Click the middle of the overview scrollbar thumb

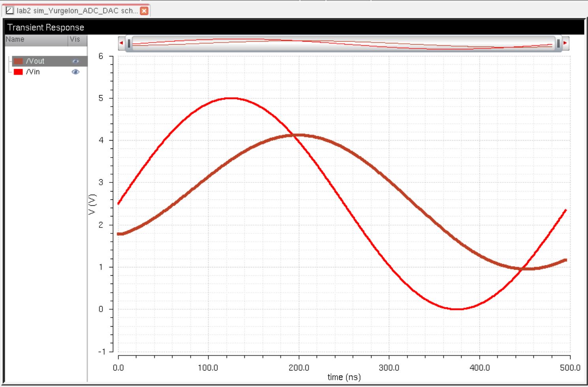[x=344, y=43]
